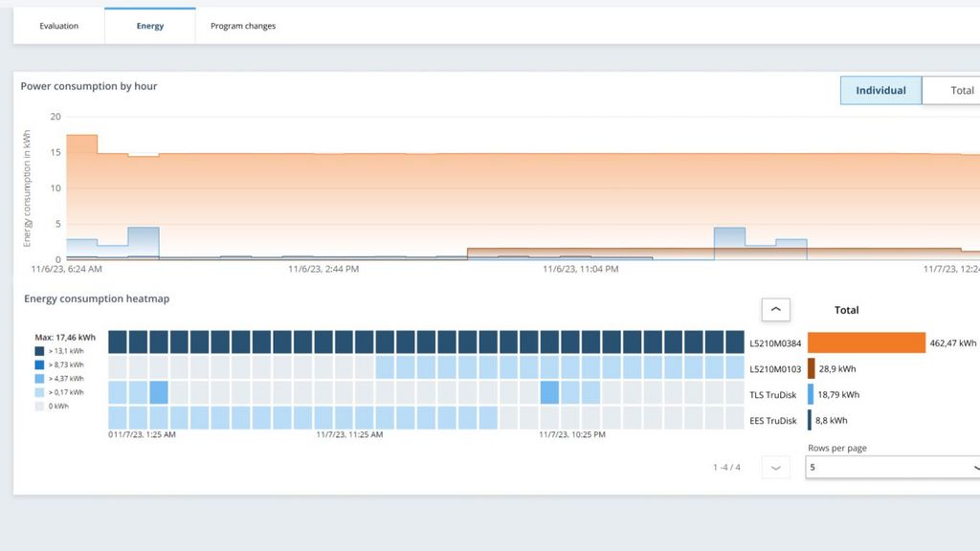Select the light blue 18,79 kWh bar
The width and height of the screenshot is (980, 551).
811,394
